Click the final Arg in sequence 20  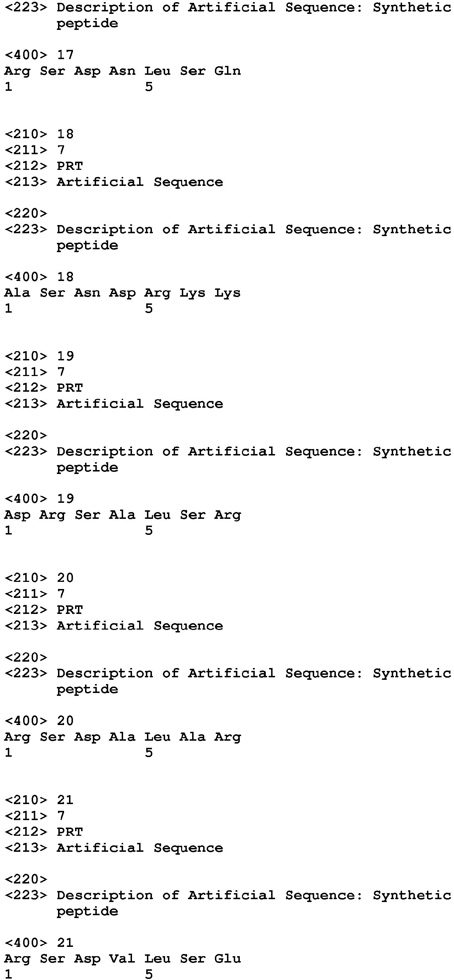[227, 737]
